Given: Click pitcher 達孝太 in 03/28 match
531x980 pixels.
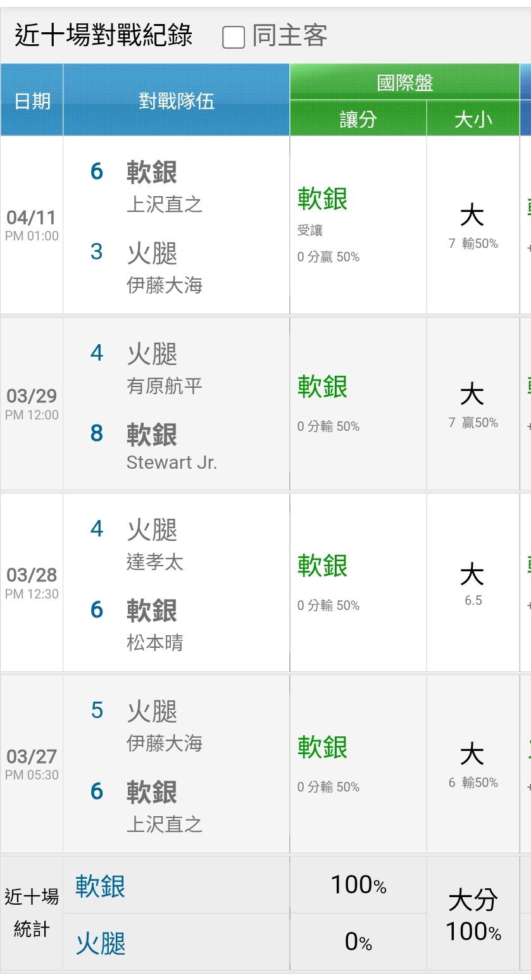Looking at the screenshot, I should [155, 562].
